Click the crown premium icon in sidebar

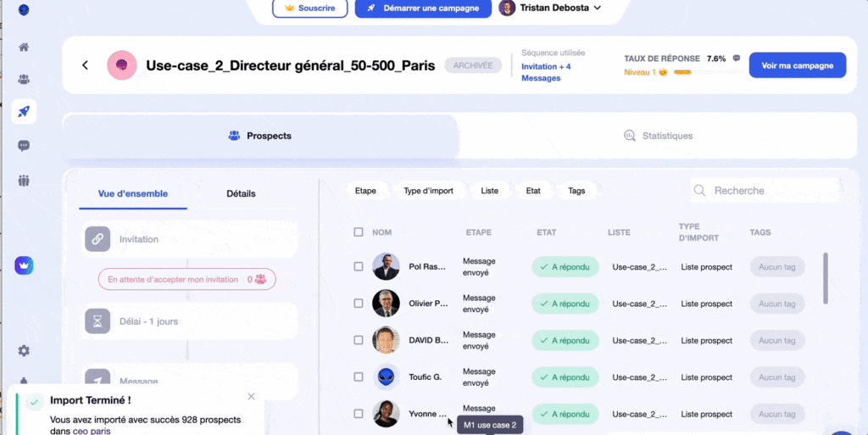(x=24, y=265)
